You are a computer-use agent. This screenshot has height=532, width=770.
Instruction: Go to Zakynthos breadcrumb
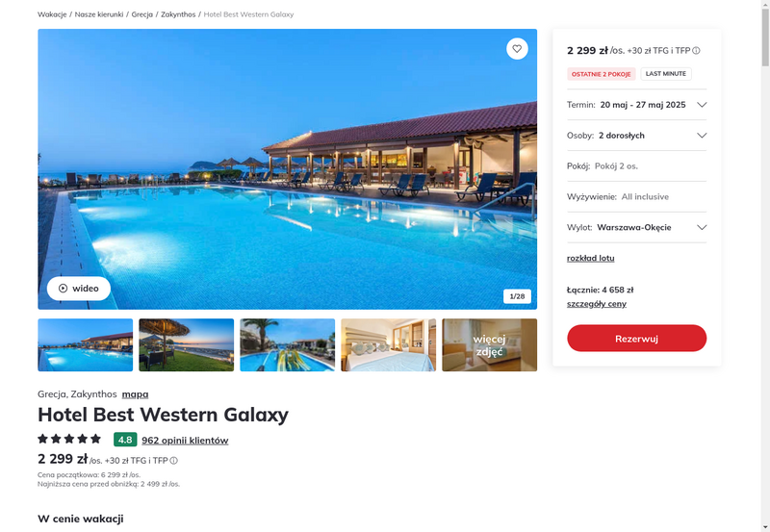pyautogui.click(x=178, y=14)
